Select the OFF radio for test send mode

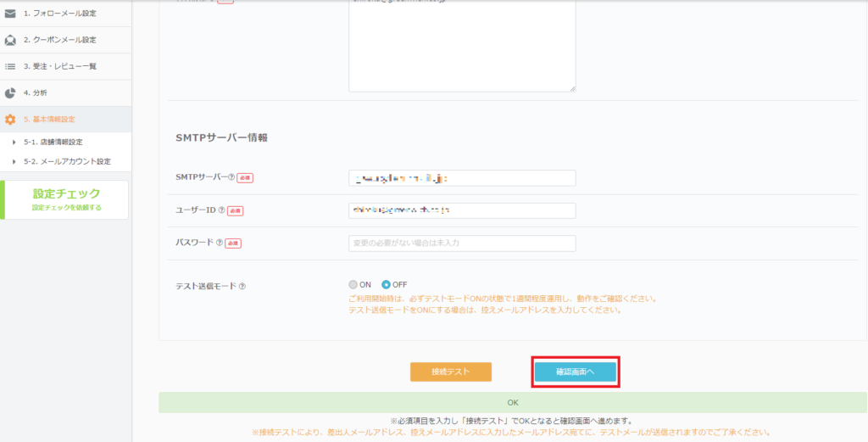(x=386, y=284)
